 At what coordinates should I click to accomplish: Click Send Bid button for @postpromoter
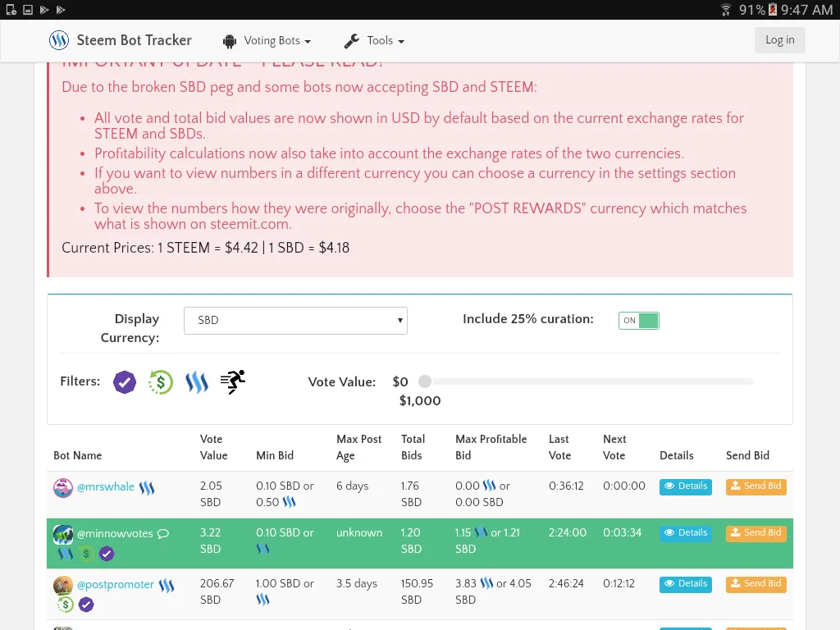(756, 584)
